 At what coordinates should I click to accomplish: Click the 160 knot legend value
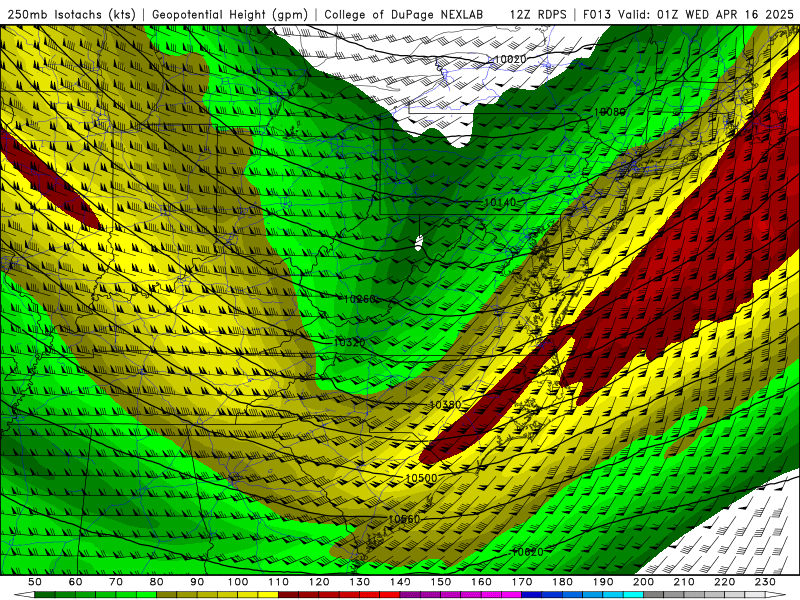coord(481,582)
